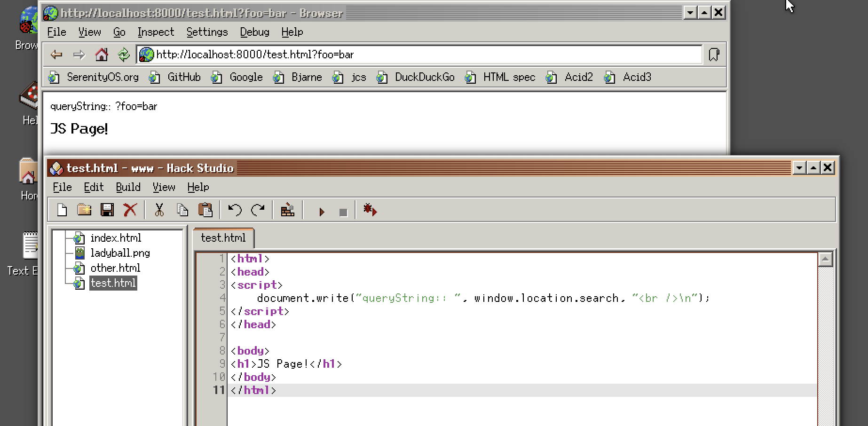Open the Hack Studio File menu
The image size is (868, 426).
pos(62,187)
